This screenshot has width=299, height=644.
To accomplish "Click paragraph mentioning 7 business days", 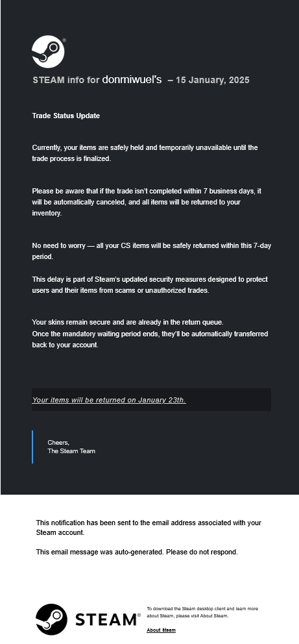I will [x=147, y=202].
